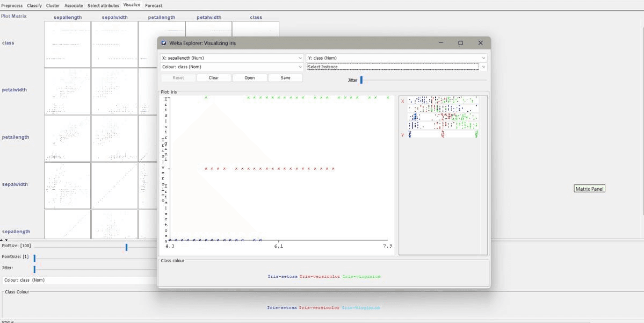Screen dimensions: 644x323
Task: Expand the Colour: class (Nom) dropdown in the dialog
Action: [232, 67]
